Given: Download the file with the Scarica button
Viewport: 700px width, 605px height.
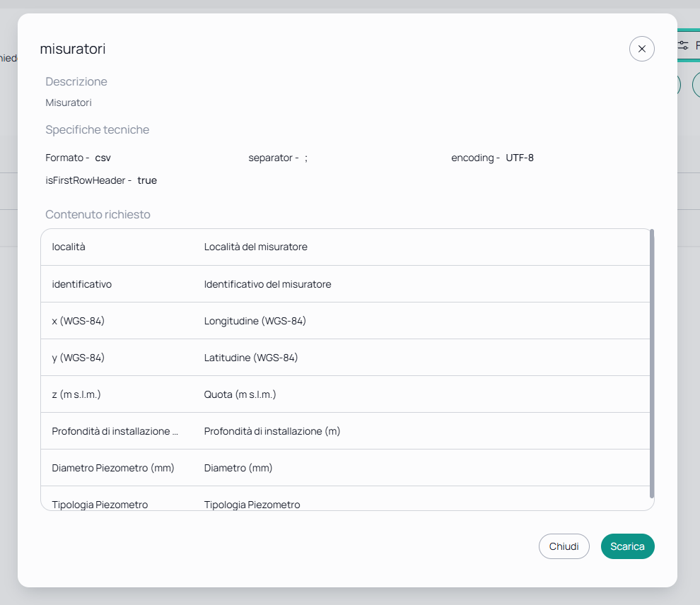Looking at the screenshot, I should click(627, 546).
